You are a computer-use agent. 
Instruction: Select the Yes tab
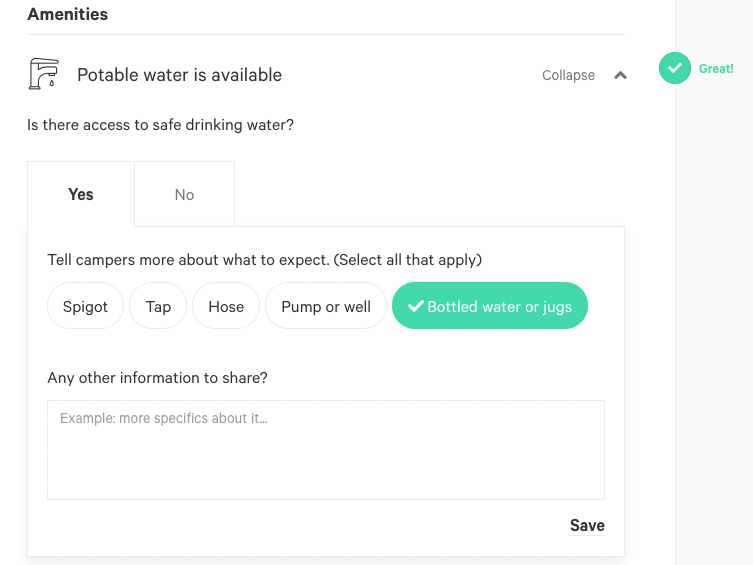pyautogui.click(x=81, y=194)
